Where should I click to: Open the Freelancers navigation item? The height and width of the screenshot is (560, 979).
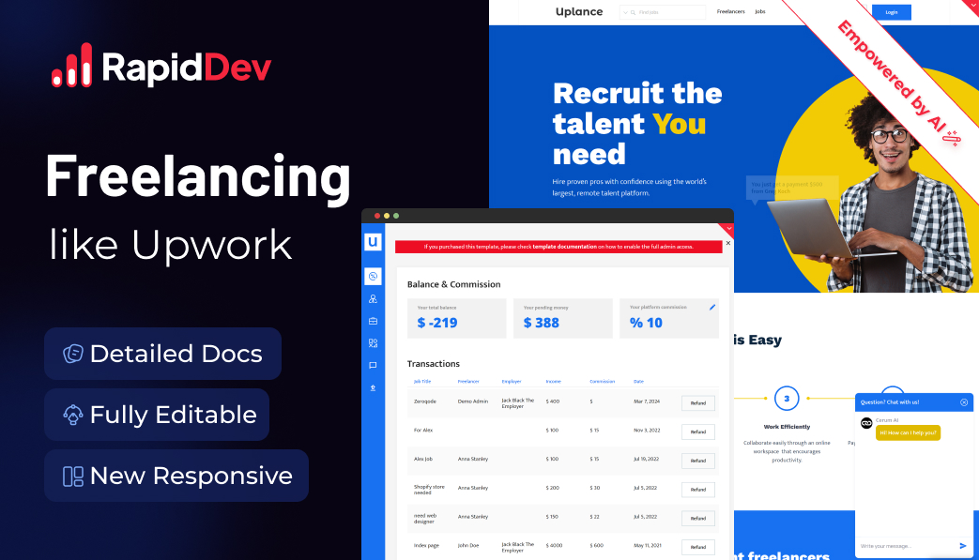730,11
